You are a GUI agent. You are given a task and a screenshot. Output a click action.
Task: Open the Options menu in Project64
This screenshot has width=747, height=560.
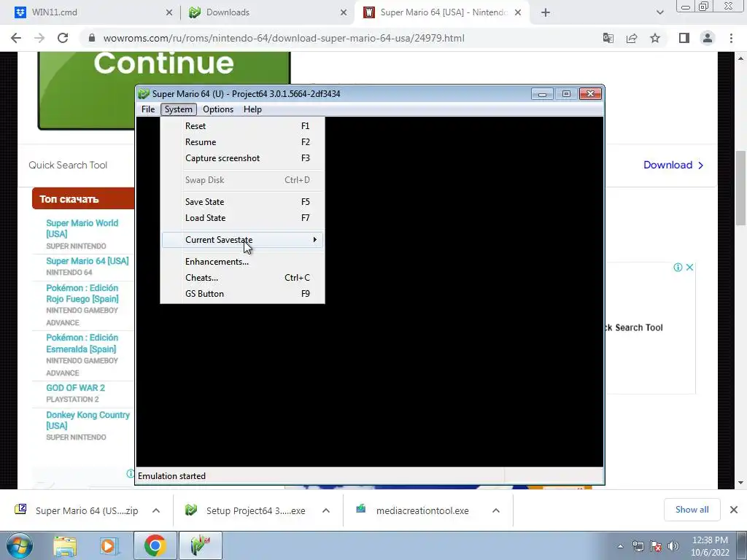217,109
